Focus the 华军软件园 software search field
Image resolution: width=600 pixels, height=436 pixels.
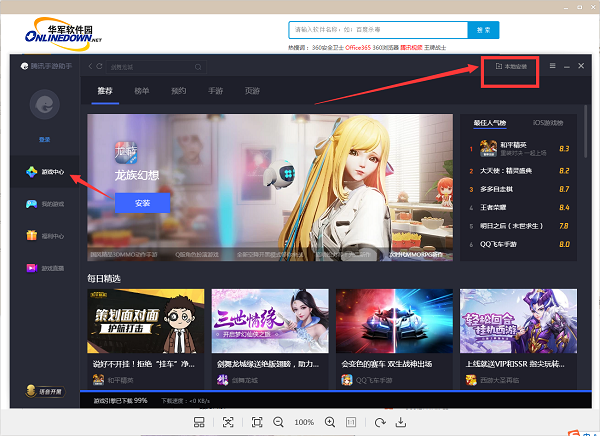coord(378,30)
